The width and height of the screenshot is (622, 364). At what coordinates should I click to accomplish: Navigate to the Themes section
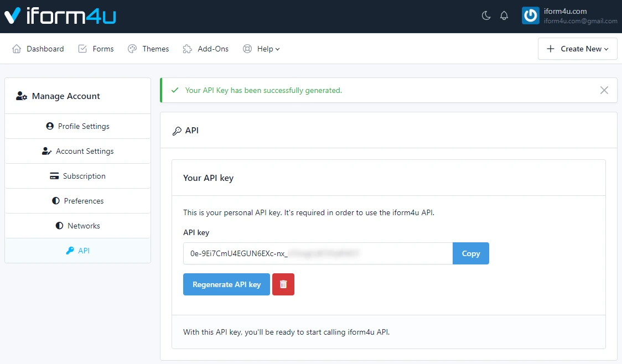(x=148, y=49)
